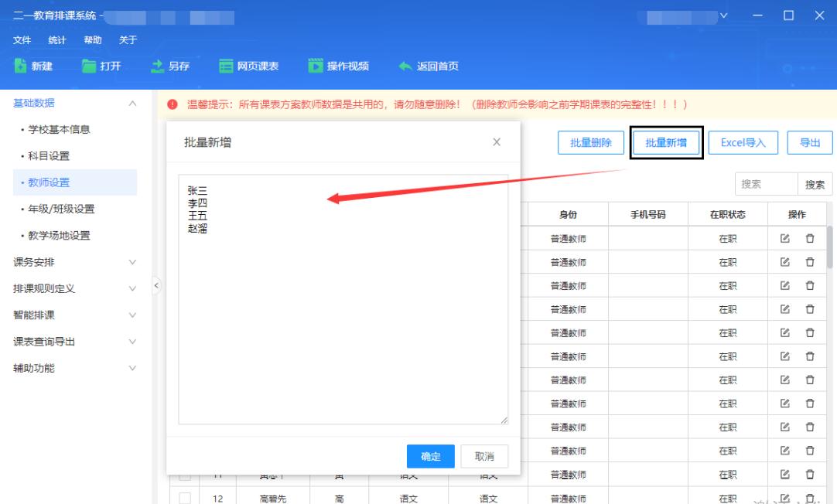Click the 导出 export button
Image resolution: width=837 pixels, height=504 pixels.
coord(810,142)
